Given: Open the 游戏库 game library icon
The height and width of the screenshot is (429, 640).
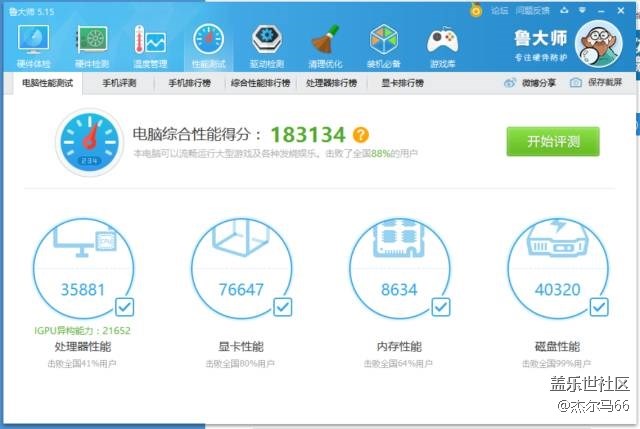Looking at the screenshot, I should click(442, 44).
